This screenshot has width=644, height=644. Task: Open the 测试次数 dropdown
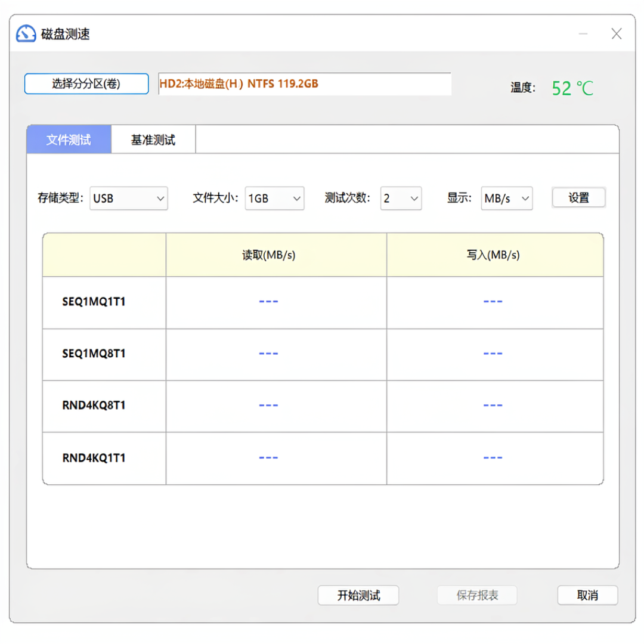401,199
